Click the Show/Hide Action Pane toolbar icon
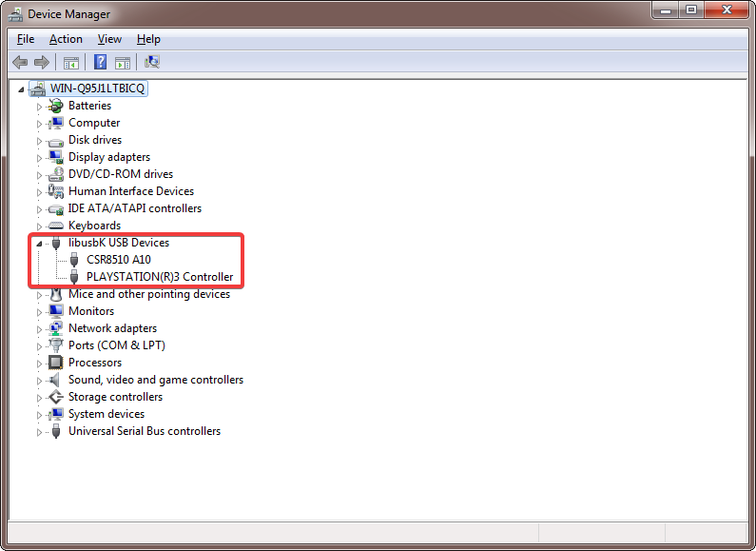The width and height of the screenshot is (756, 551). point(123,62)
